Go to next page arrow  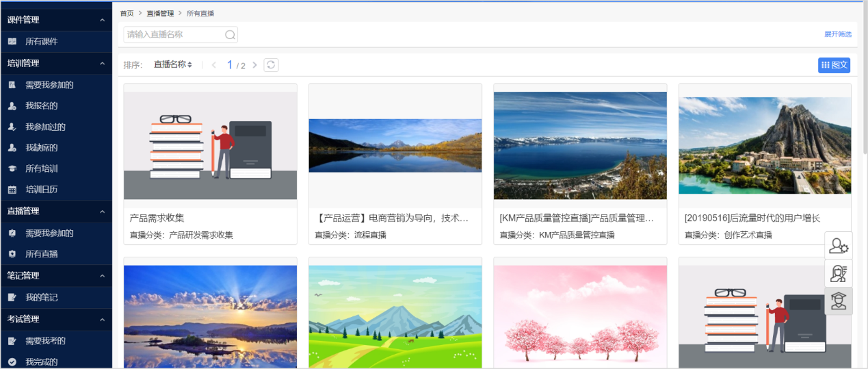tap(254, 65)
